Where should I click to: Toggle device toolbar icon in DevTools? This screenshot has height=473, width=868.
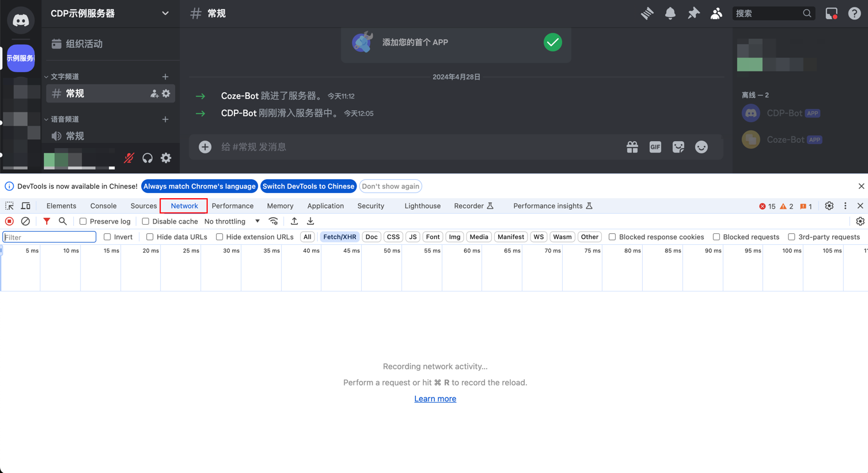(x=26, y=206)
